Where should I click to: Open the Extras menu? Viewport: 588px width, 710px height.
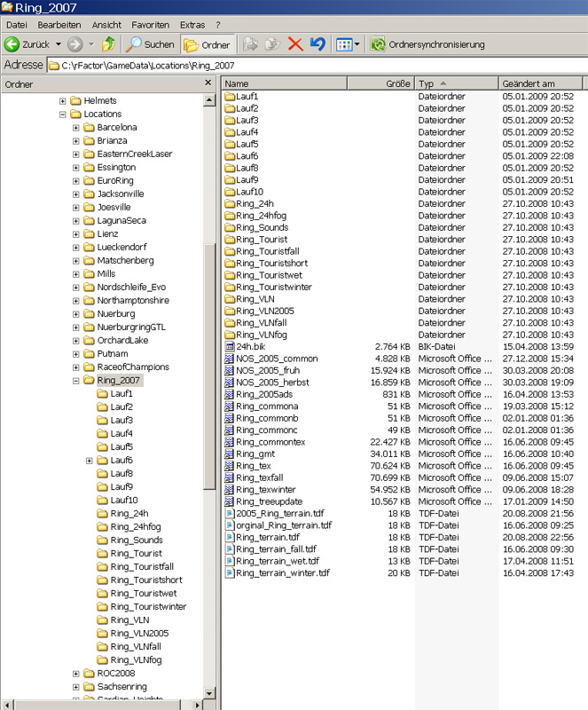pyautogui.click(x=192, y=25)
